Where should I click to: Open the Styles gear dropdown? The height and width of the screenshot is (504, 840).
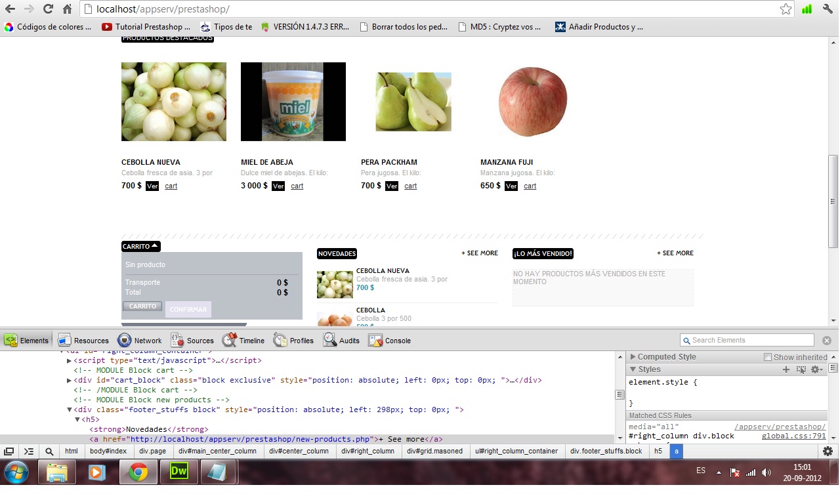[817, 369]
